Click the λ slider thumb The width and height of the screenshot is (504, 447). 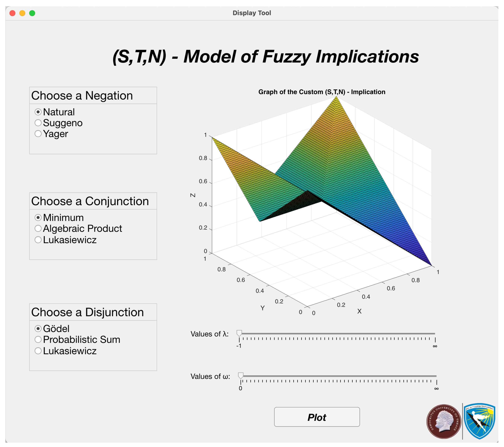239,333
